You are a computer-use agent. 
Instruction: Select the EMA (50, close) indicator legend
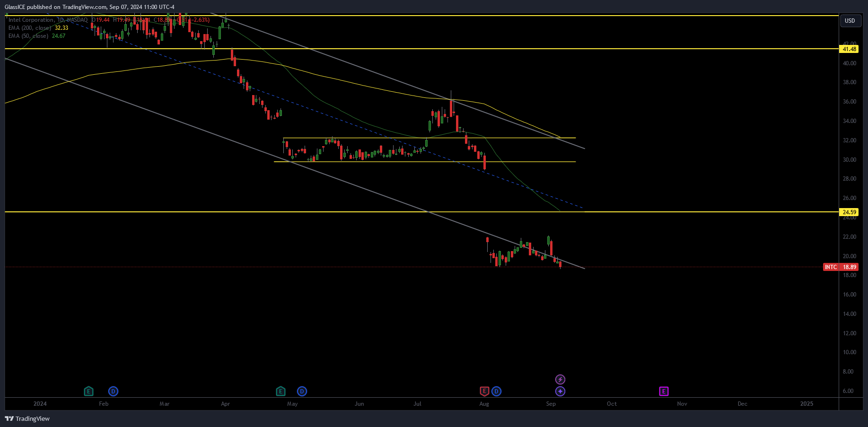point(28,36)
